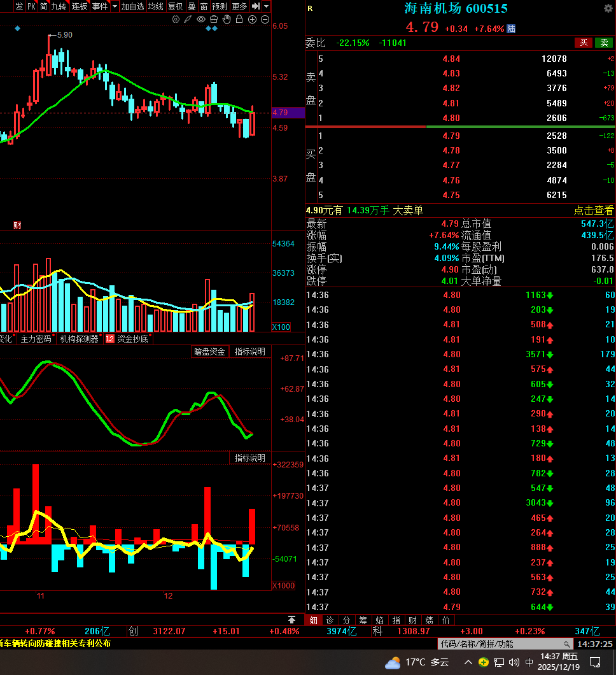Click the 代码/名称/简拼/功能 search field
This screenshot has width=616, height=675.
point(505,644)
